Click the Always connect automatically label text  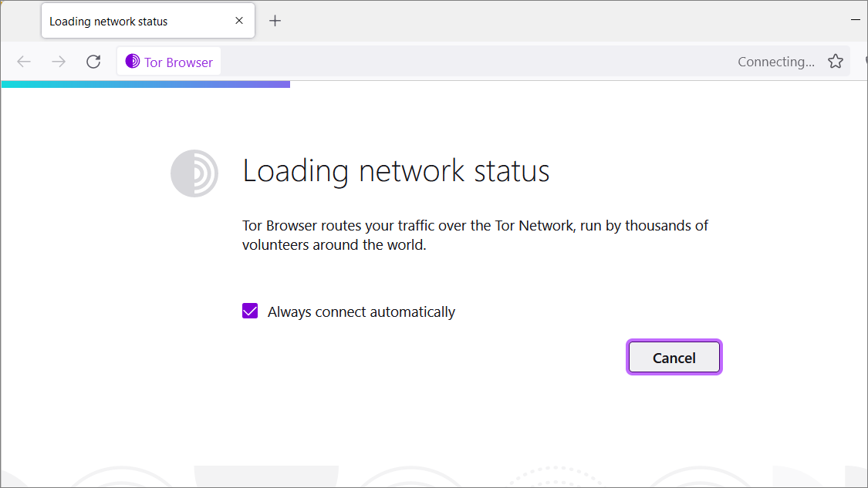pyautogui.click(x=361, y=312)
